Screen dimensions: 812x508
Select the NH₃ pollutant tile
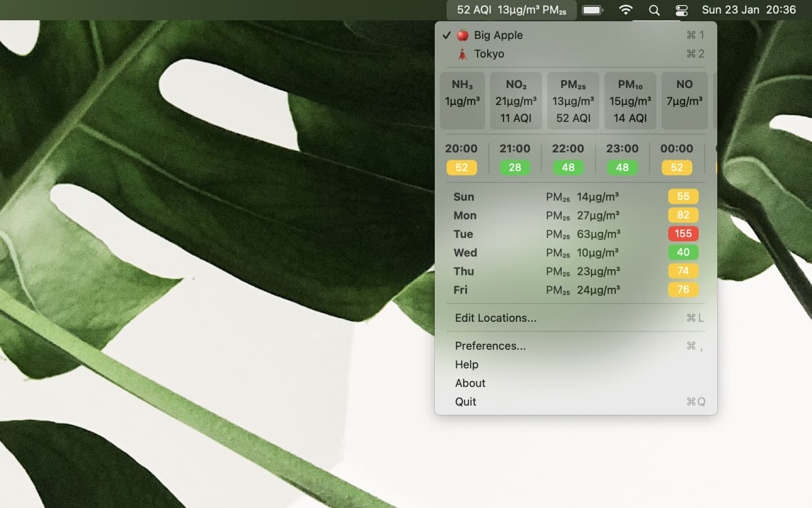click(x=462, y=100)
